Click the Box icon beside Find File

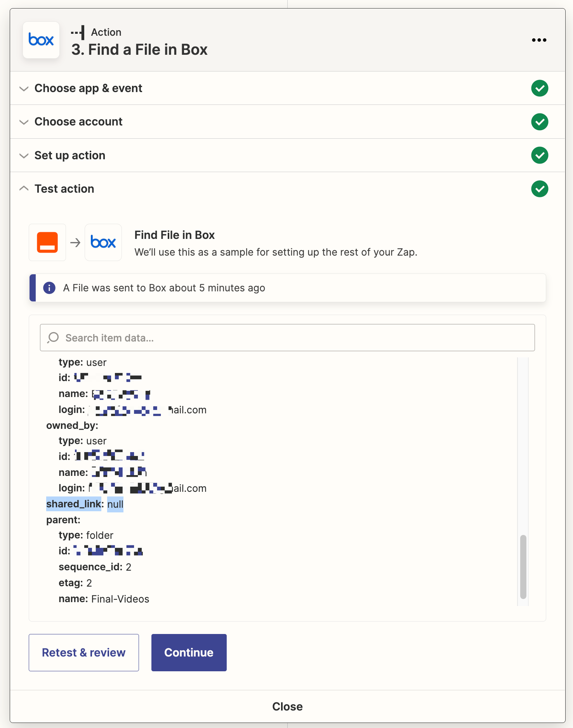pyautogui.click(x=103, y=242)
